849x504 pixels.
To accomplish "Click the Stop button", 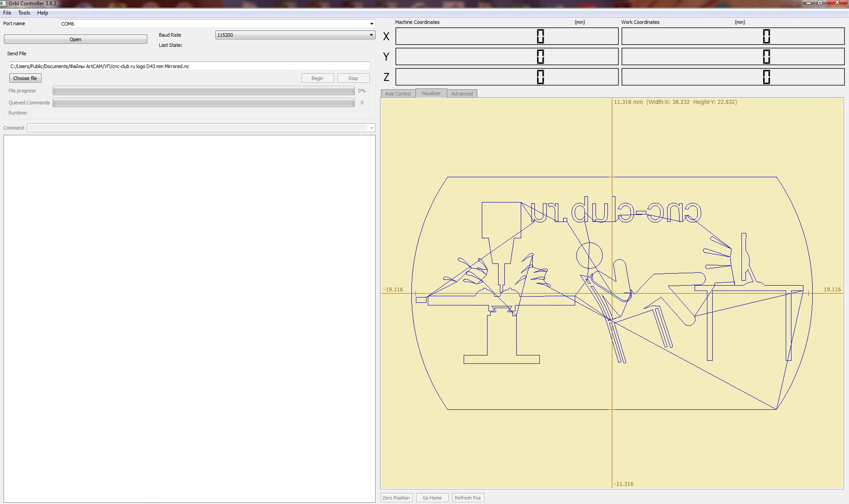I will 353,78.
